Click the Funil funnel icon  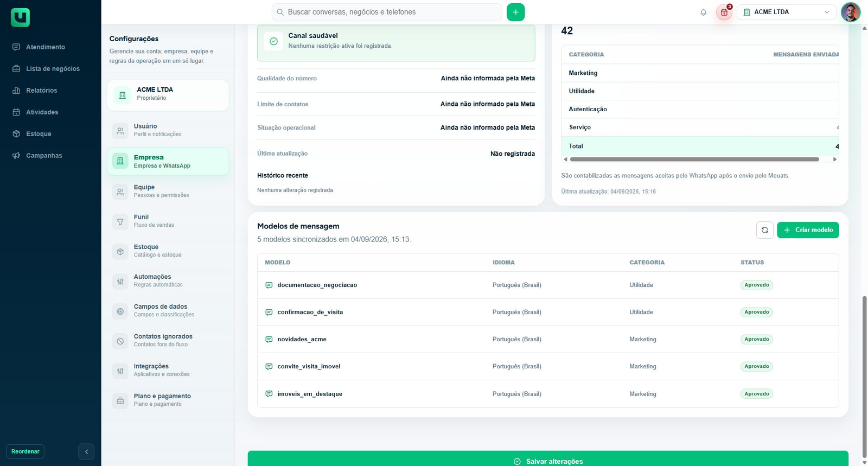click(120, 222)
